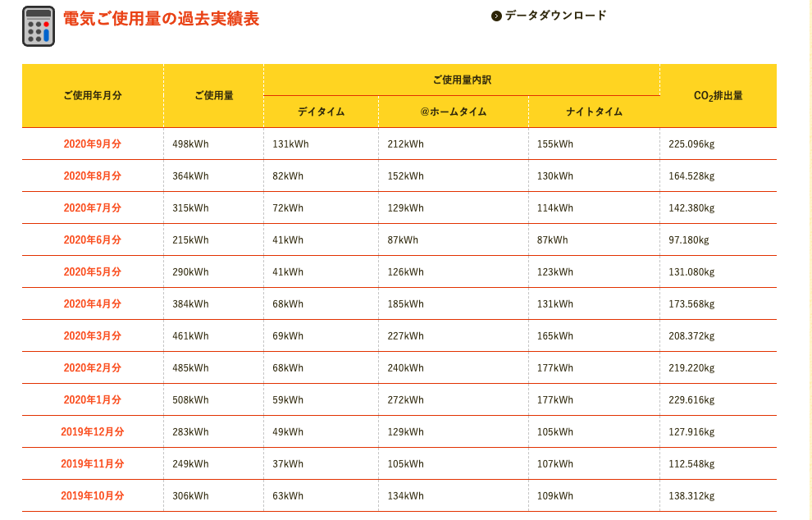This screenshot has height=520, width=812.
Task: Select the 364kWh usage cell
Action: (x=214, y=176)
